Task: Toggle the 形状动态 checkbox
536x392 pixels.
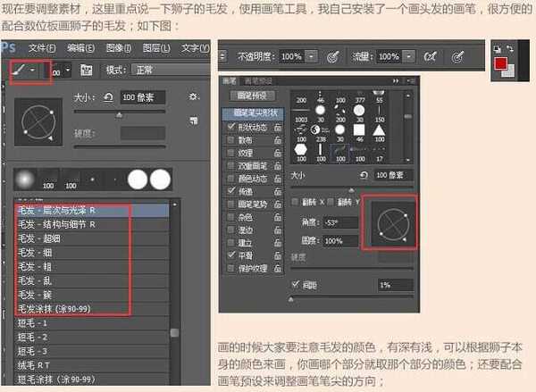Action: click(x=230, y=127)
